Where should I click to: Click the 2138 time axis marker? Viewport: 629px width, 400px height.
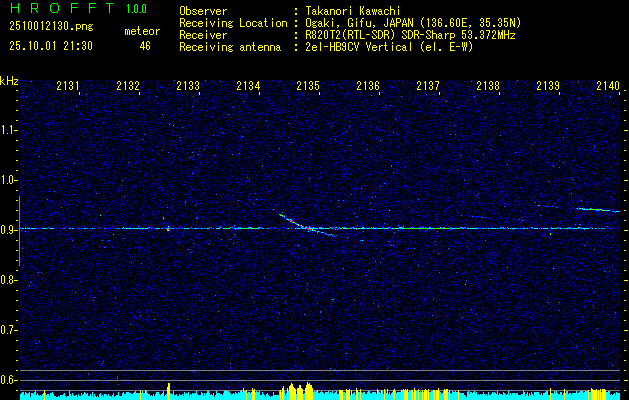click(489, 86)
